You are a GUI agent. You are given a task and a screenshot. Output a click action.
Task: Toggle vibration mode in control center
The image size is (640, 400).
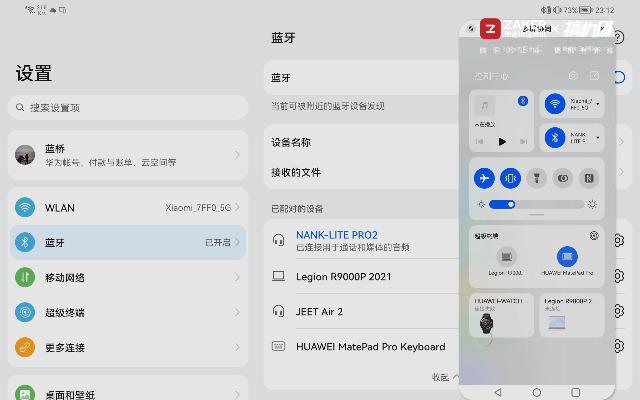click(510, 178)
